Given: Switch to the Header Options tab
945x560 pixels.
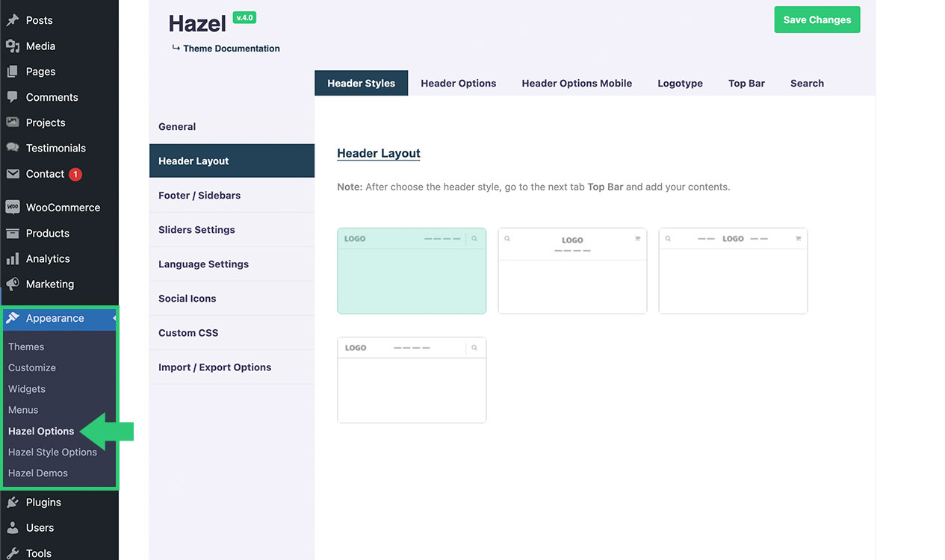Looking at the screenshot, I should coord(458,84).
